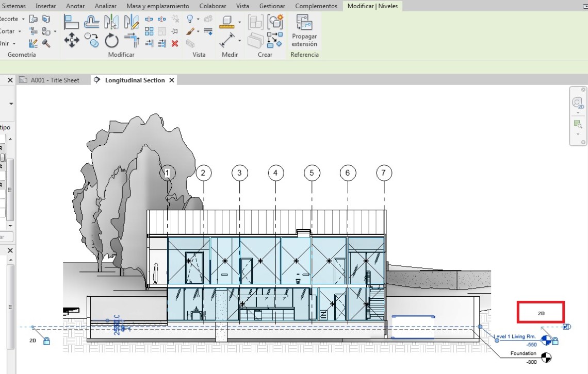588x374 pixels.
Task: Select the Copy tool icon
Action: click(92, 40)
